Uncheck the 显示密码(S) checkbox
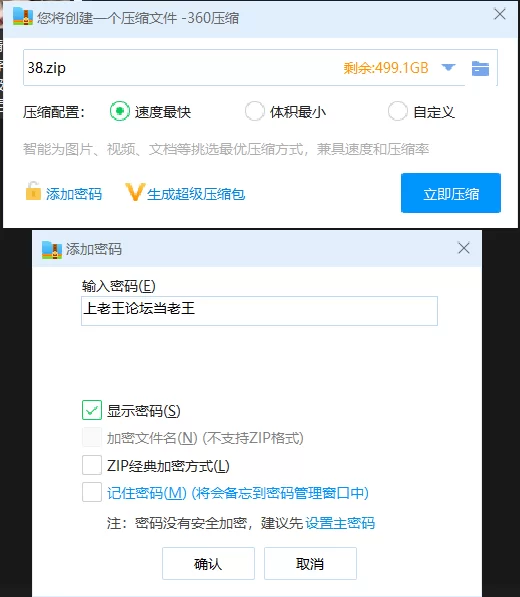This screenshot has height=597, width=520. pos(92,410)
